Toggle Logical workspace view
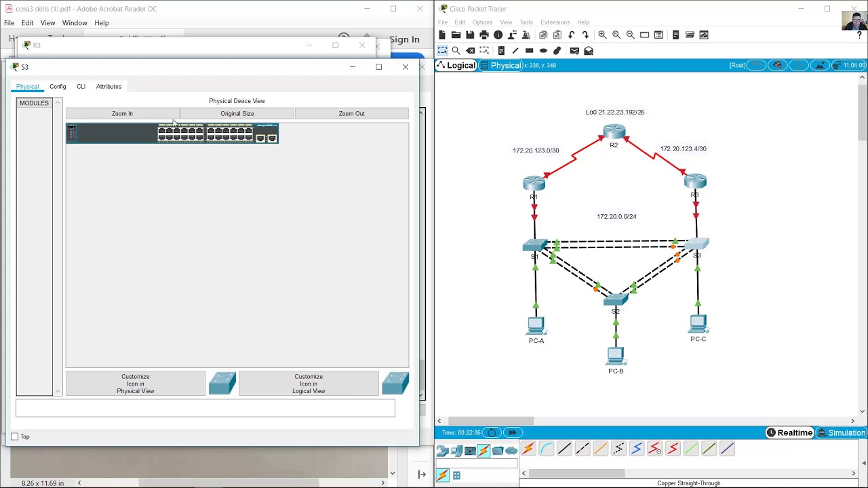Screen dimensions: 868x488 pyautogui.click(x=456, y=66)
